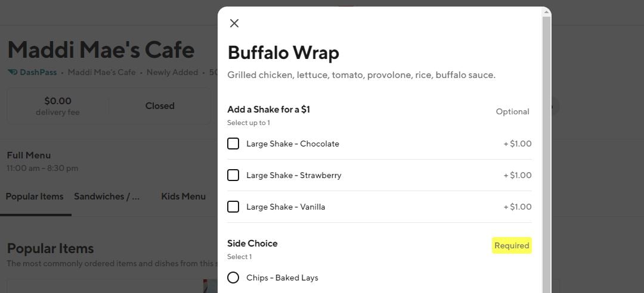This screenshot has width=644, height=293.
Task: Close the Buffalo Wrap dialog
Action: coord(234,23)
